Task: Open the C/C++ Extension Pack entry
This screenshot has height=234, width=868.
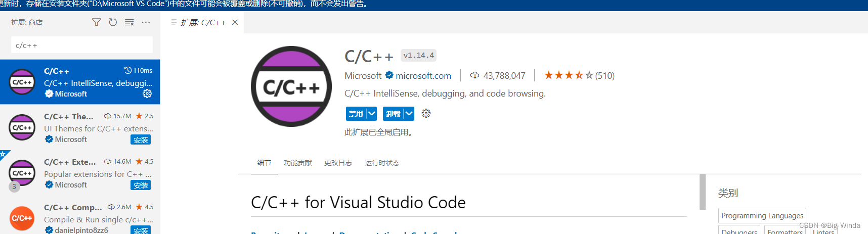Action: point(80,173)
